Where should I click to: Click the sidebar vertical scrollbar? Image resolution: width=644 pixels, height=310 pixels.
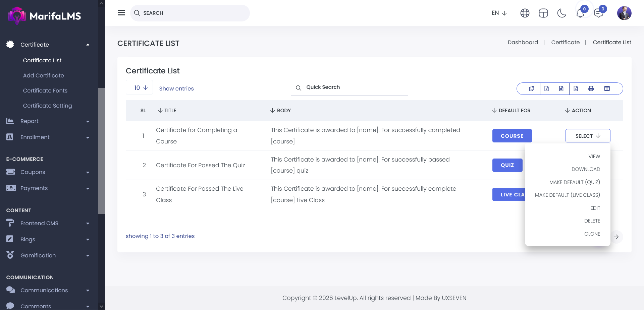point(101,151)
